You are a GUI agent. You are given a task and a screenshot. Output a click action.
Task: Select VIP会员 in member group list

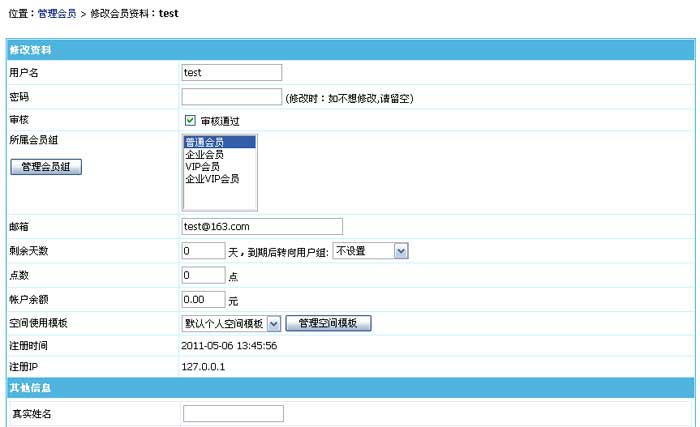pos(205,167)
